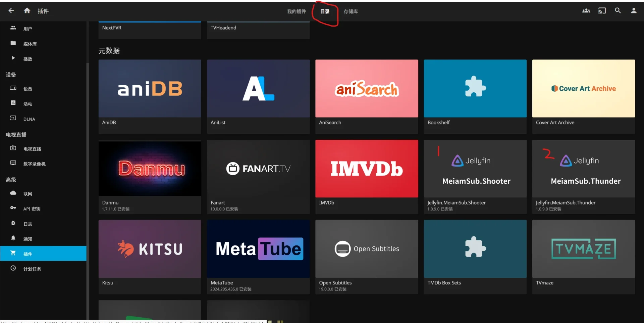The height and width of the screenshot is (323, 644).
Task: Open the SyncPlay group icon
Action: point(586,11)
